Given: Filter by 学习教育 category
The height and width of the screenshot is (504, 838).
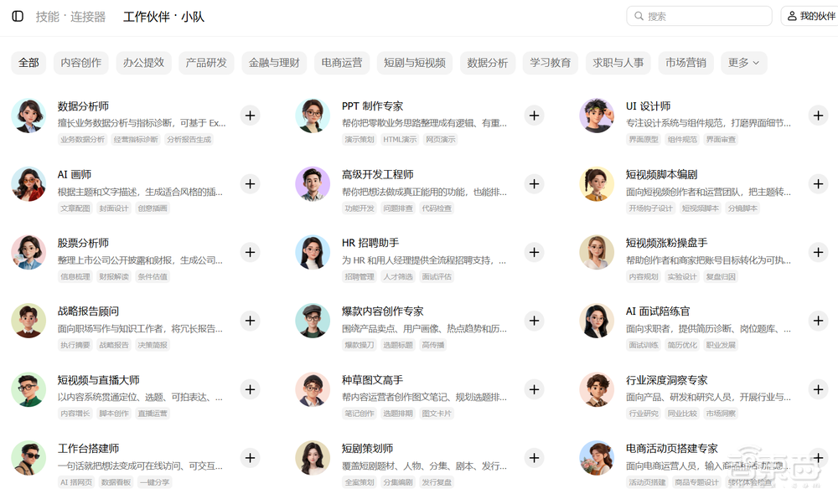Looking at the screenshot, I should (x=551, y=63).
